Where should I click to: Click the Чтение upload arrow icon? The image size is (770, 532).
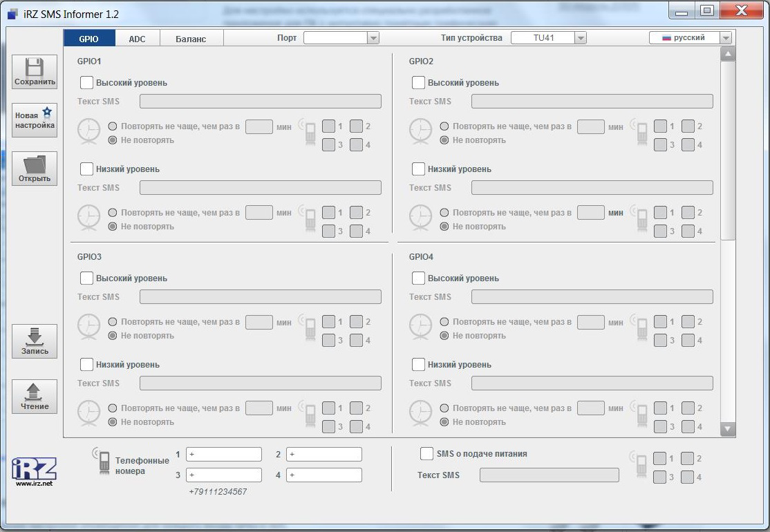point(35,392)
